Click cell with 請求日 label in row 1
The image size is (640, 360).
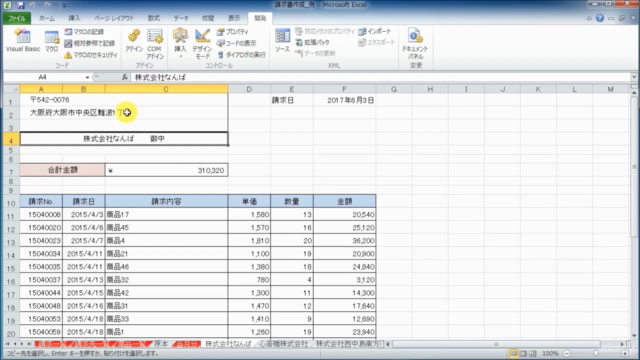(291, 100)
